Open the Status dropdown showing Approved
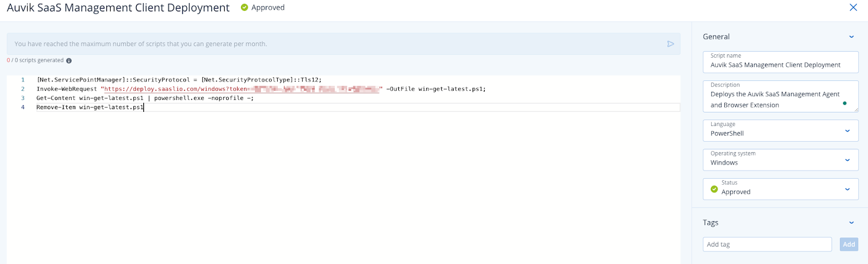This screenshot has height=264, width=868. [x=781, y=189]
